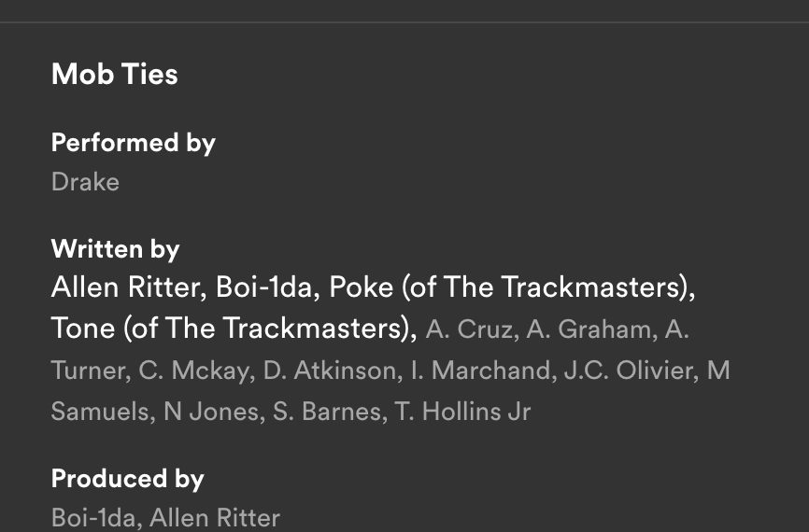This screenshot has width=809, height=532.
Task: Click the S. Barnes writer credit
Action: point(326,412)
